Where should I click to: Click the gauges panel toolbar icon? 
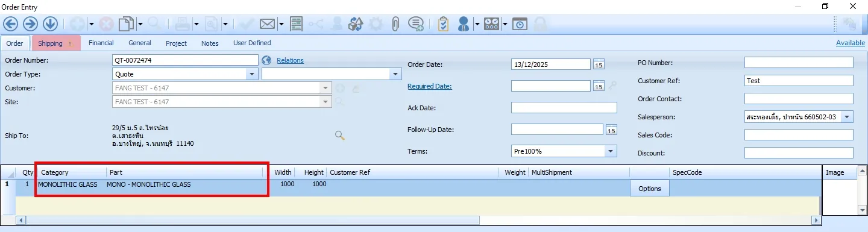(x=492, y=24)
